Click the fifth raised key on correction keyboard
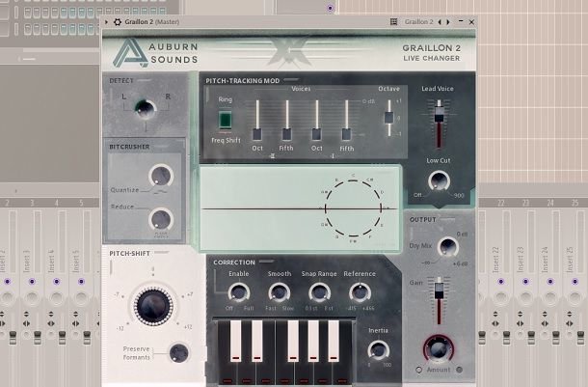Image resolution: width=588 pixels, height=387 pixels. (334, 341)
